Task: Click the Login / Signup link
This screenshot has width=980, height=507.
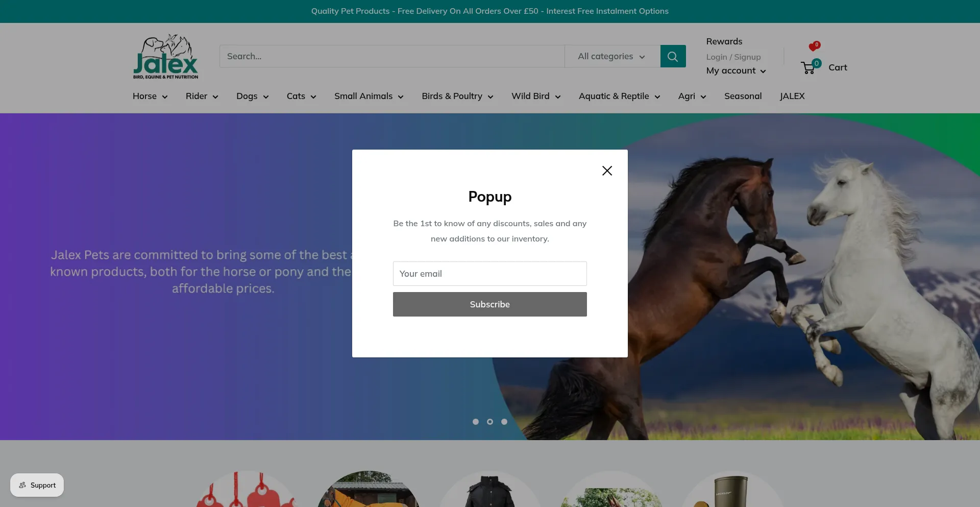Action: click(x=733, y=57)
